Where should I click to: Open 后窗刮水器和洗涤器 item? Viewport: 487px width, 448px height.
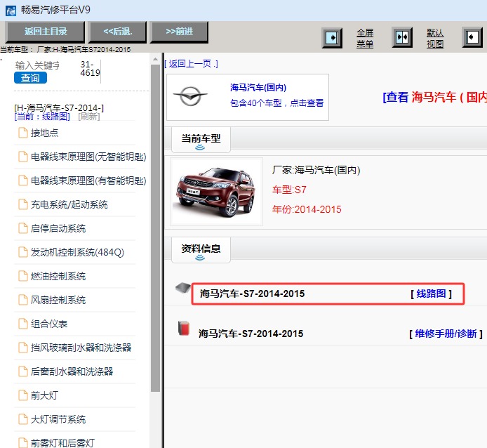(x=72, y=371)
